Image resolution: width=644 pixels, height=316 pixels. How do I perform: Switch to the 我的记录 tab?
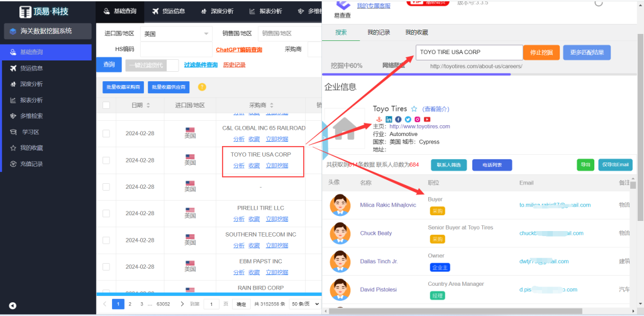pos(379,32)
